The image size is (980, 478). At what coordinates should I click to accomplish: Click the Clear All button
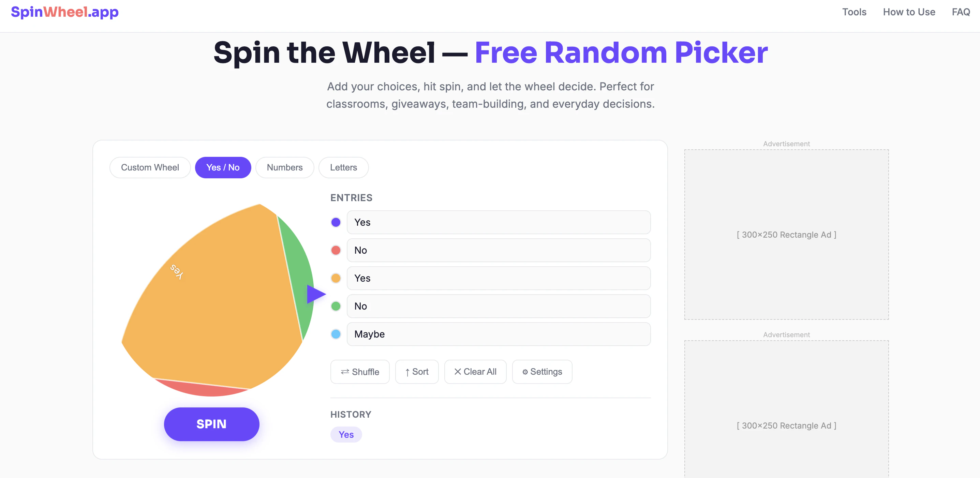point(475,372)
